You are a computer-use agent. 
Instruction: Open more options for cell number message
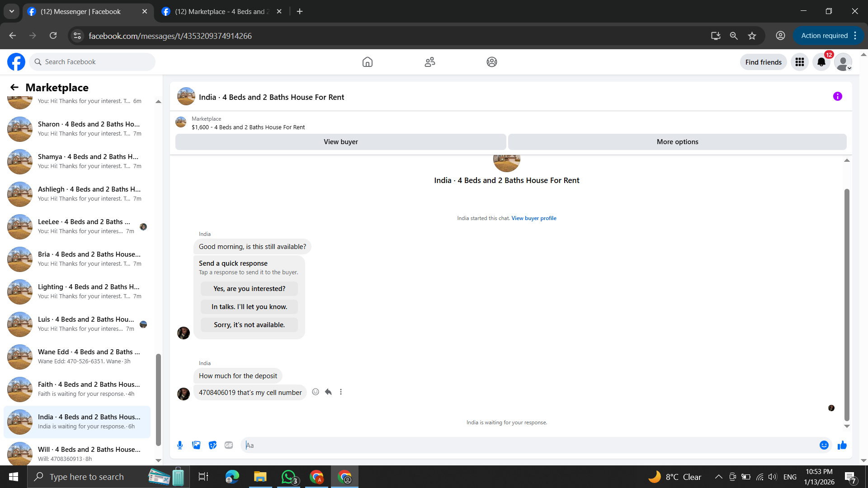tap(341, 392)
